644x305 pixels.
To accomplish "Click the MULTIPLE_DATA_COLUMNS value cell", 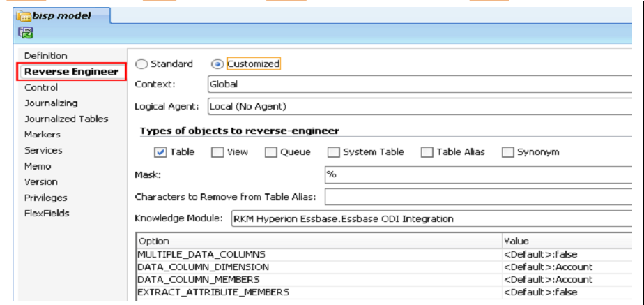I will 567,255.
